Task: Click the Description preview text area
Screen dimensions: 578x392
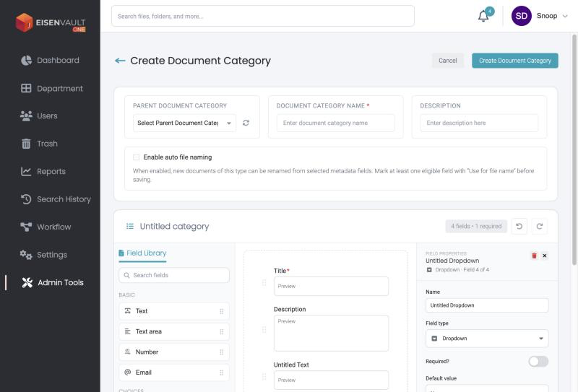Action: point(331,333)
